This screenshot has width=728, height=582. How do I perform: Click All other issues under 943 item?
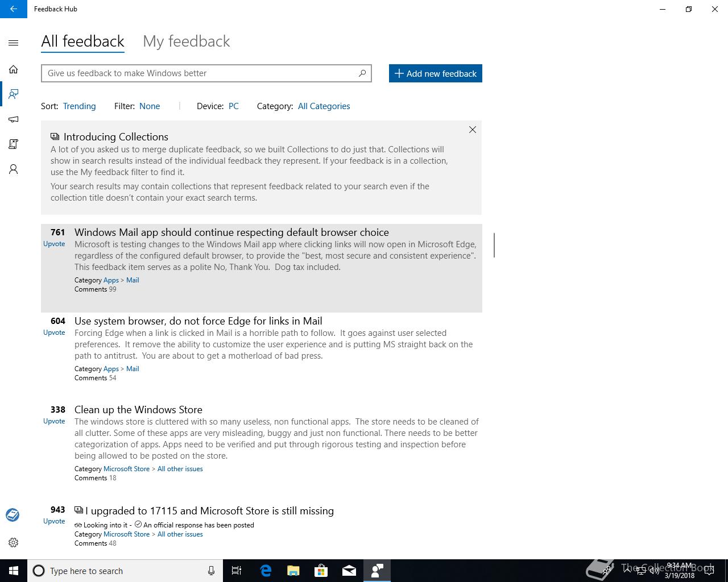click(180, 534)
